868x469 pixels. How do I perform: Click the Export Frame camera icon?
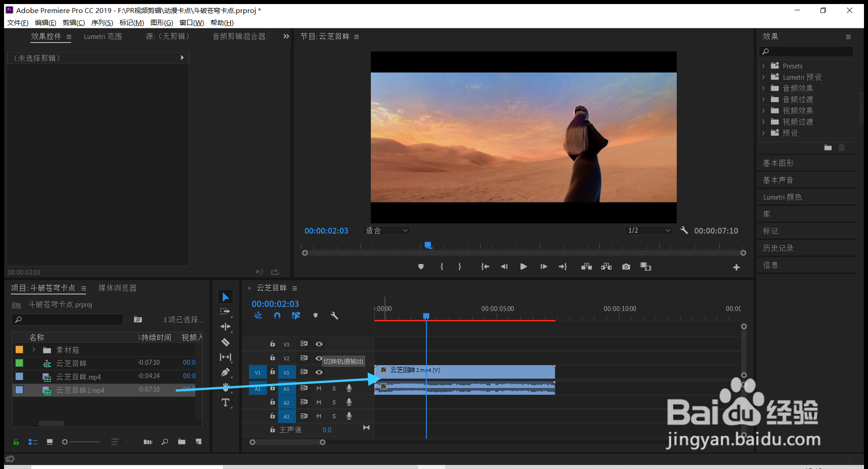point(626,267)
